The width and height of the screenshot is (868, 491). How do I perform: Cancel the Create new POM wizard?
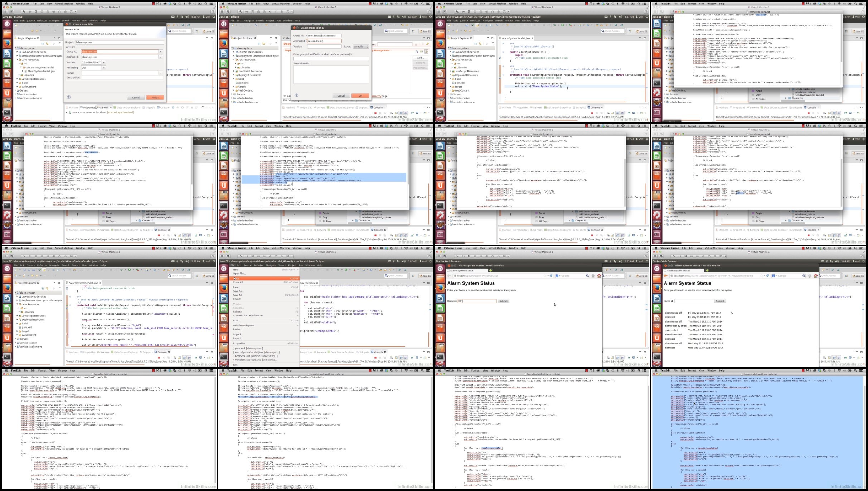pyautogui.click(x=136, y=97)
